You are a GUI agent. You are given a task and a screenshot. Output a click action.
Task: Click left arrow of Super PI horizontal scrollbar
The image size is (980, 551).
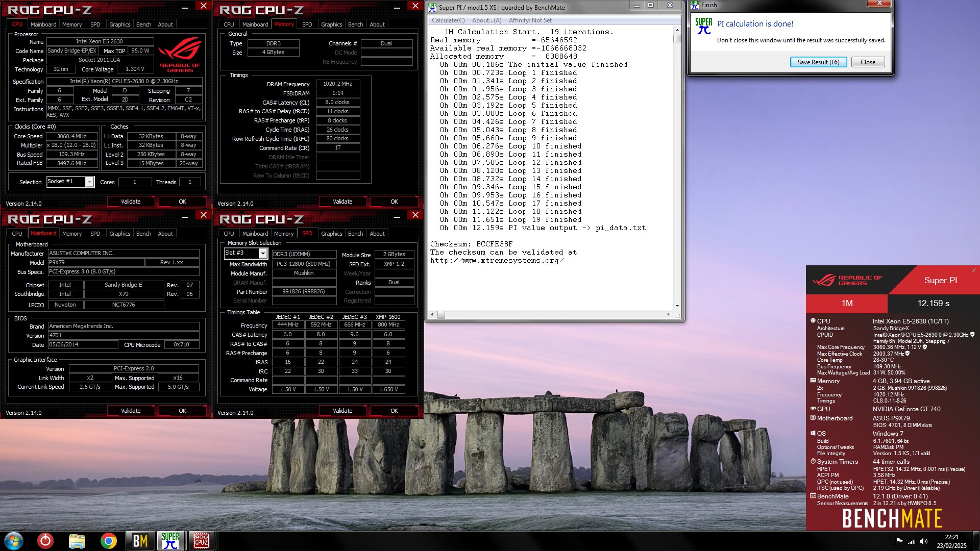tap(432, 314)
